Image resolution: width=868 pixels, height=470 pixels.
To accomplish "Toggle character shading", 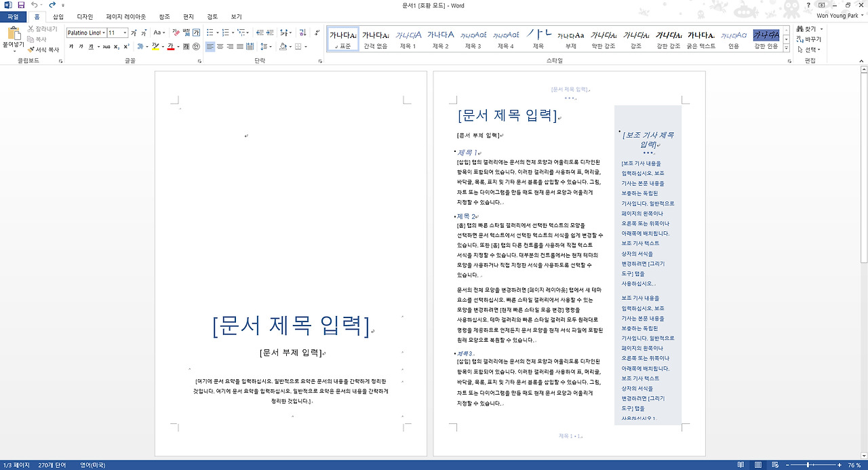I will point(186,46).
